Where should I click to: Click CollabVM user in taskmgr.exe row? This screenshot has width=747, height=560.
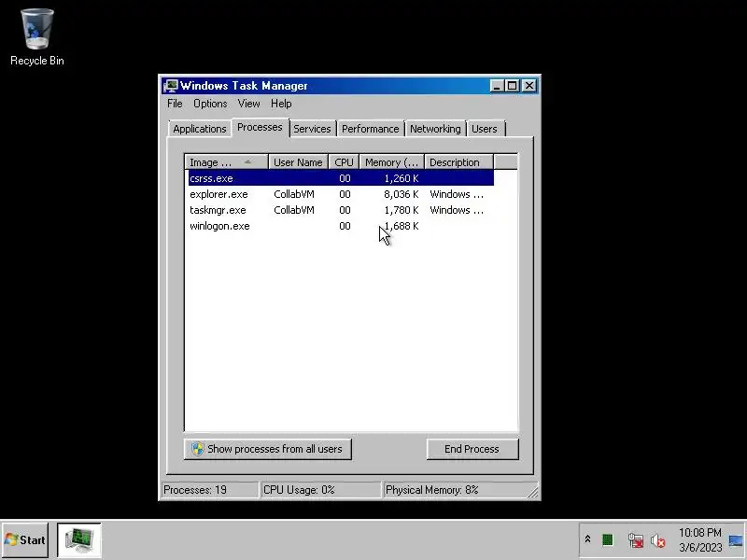294,210
